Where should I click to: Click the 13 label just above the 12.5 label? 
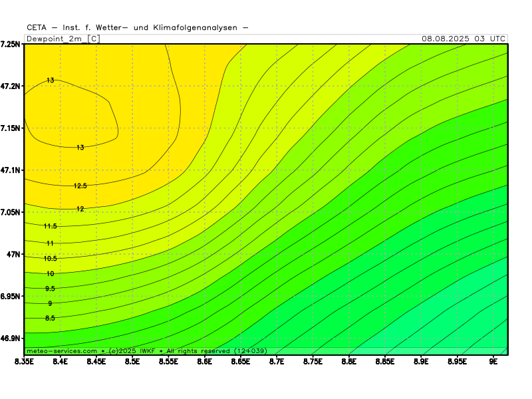(x=80, y=148)
